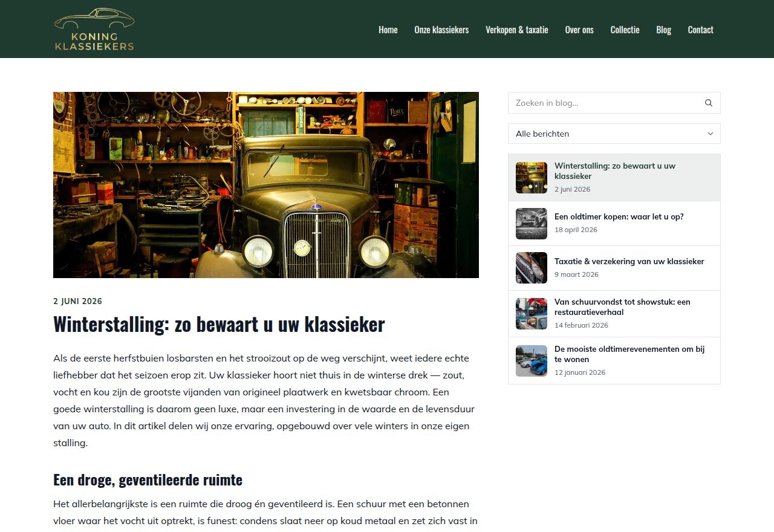
Task: Click the Taxatie & verzekering thumbnail
Action: [x=532, y=268]
